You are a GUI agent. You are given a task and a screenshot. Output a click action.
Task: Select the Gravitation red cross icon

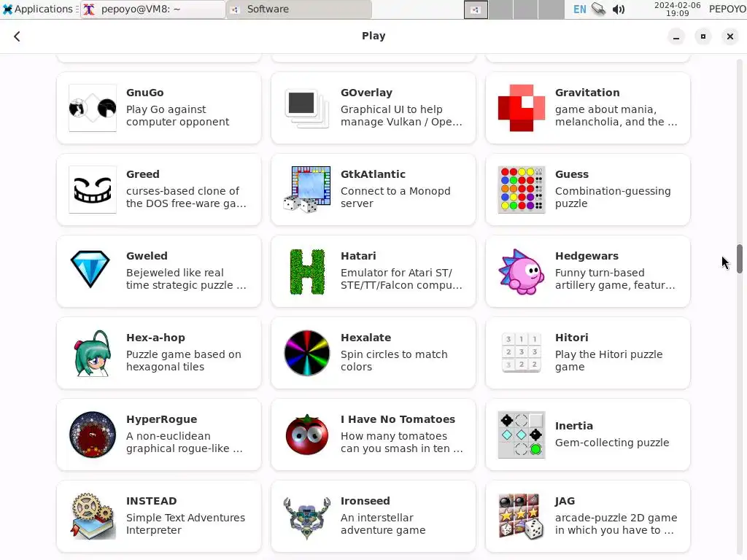521,108
